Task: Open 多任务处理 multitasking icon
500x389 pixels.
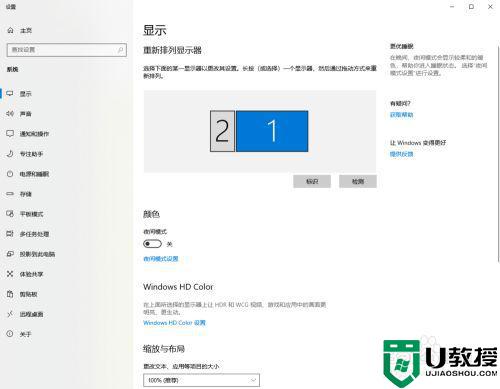Action: [x=10, y=234]
